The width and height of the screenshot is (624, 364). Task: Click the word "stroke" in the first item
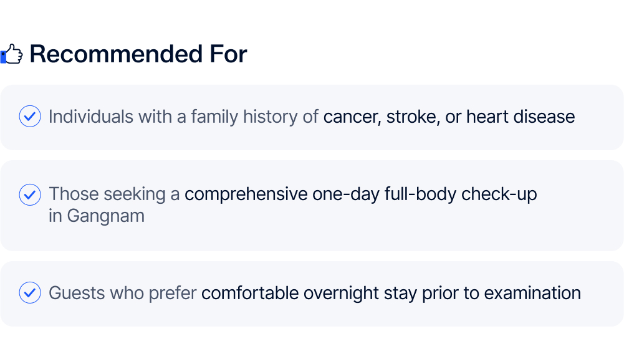pyautogui.click(x=412, y=117)
